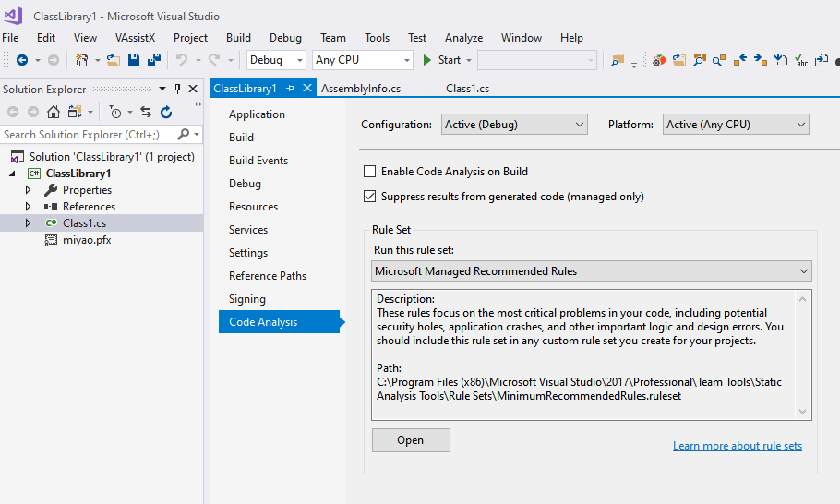Click the spell check abc icon
Screen dimensions: 840x504
pos(801,60)
